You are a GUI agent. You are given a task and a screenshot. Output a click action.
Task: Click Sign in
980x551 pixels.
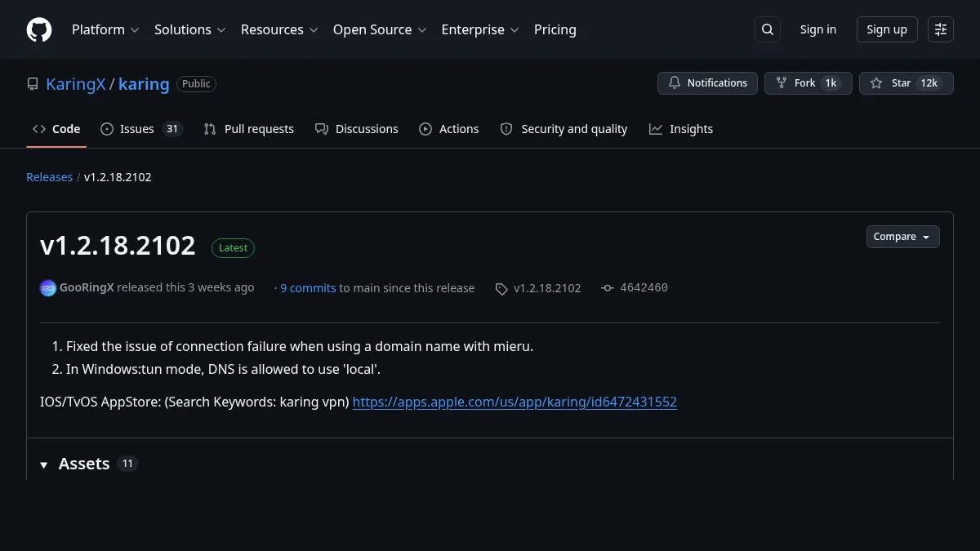(817, 29)
